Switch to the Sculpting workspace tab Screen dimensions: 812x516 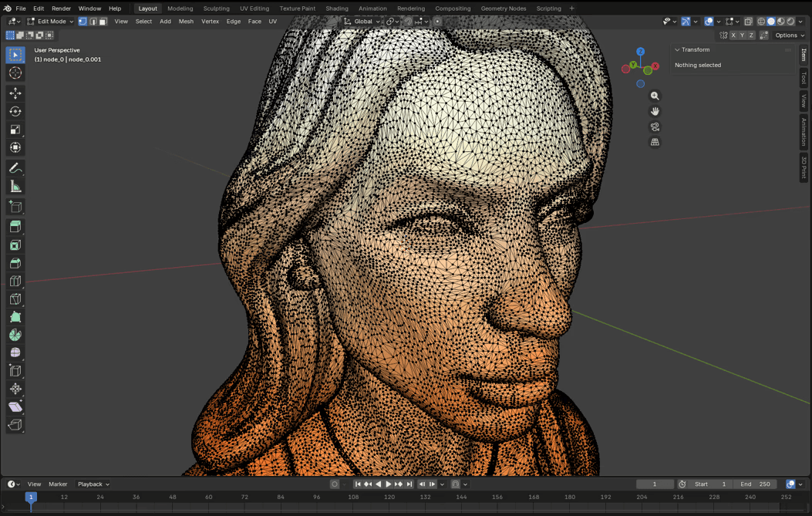coord(216,8)
